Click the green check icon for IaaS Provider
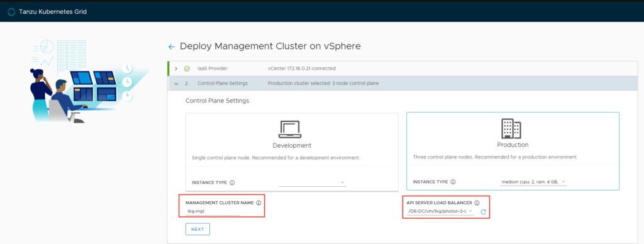 [187, 69]
